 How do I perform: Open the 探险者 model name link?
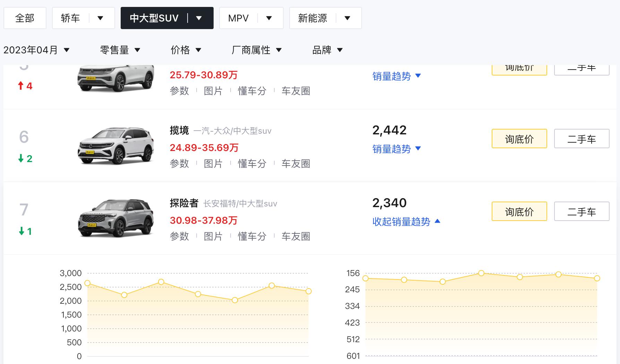pos(184,203)
